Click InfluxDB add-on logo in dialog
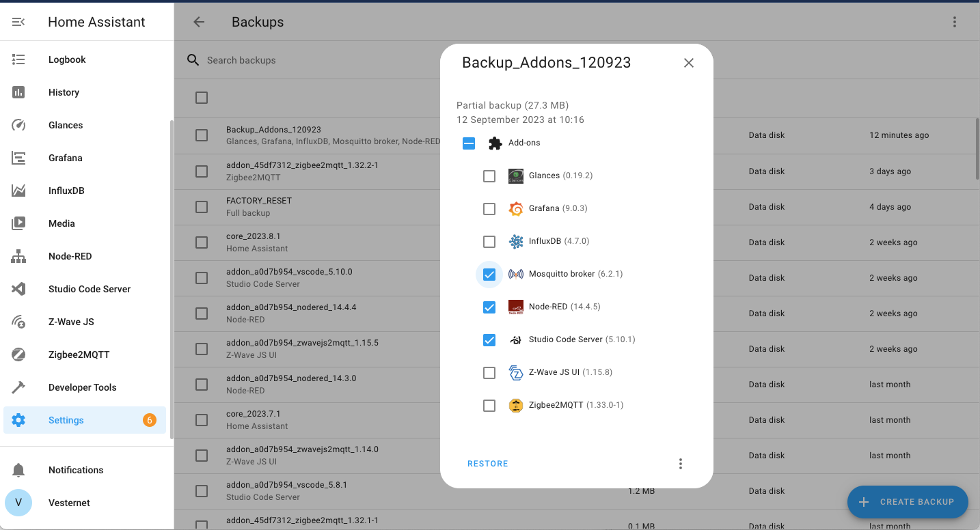The width and height of the screenshot is (980, 530). [x=516, y=242]
